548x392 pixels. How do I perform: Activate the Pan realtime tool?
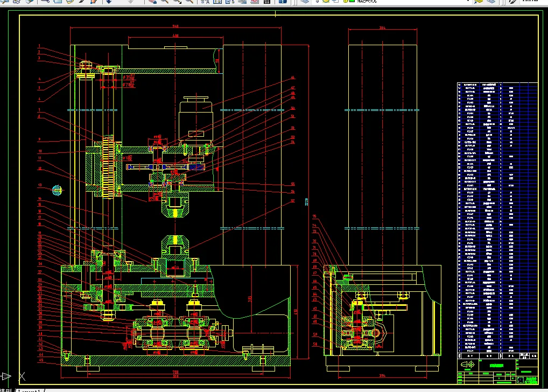pos(152,2)
